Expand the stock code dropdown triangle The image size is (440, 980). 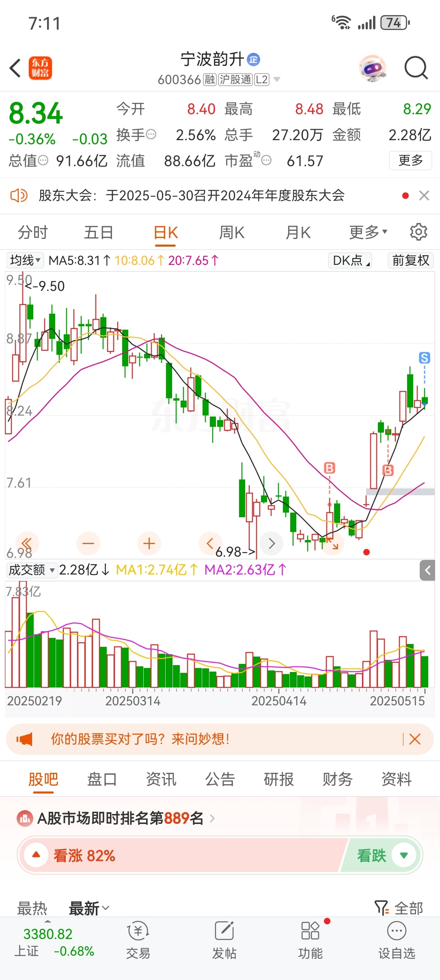[x=277, y=80]
